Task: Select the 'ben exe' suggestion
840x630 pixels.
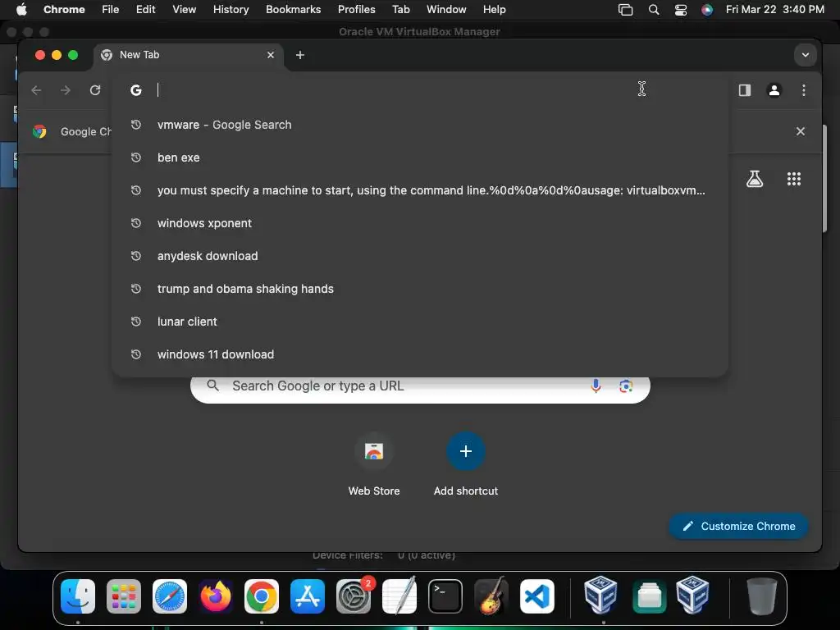Action: (x=419, y=157)
